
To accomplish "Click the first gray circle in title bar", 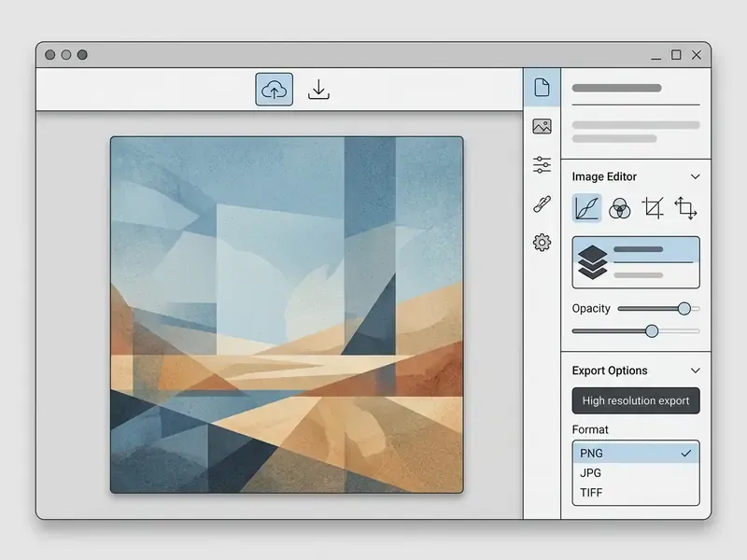I will tap(50, 55).
